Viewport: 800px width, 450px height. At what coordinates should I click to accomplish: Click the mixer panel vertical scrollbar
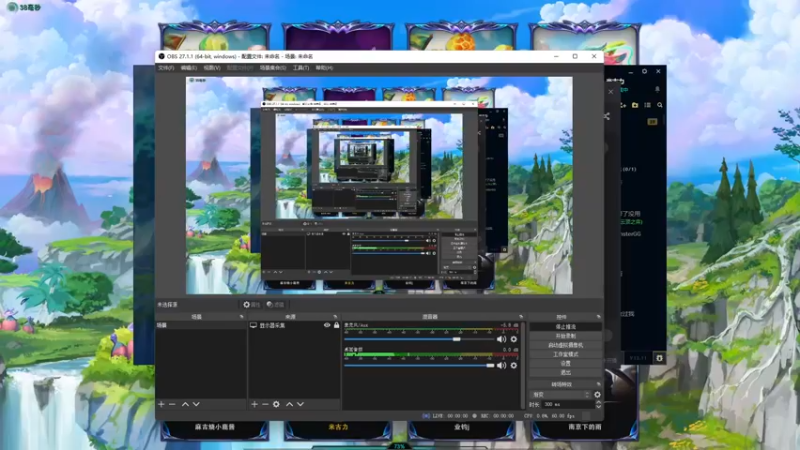click(523, 364)
